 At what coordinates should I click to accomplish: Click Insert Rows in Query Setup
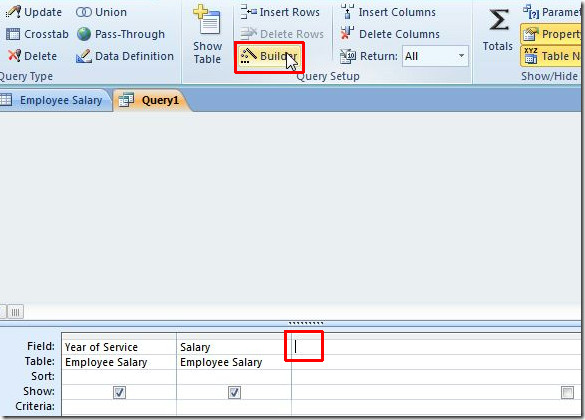pyautogui.click(x=280, y=12)
